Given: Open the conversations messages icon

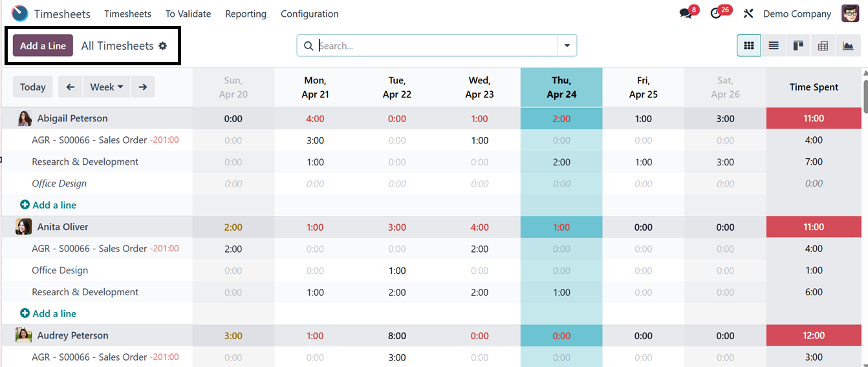Looking at the screenshot, I should 686,14.
